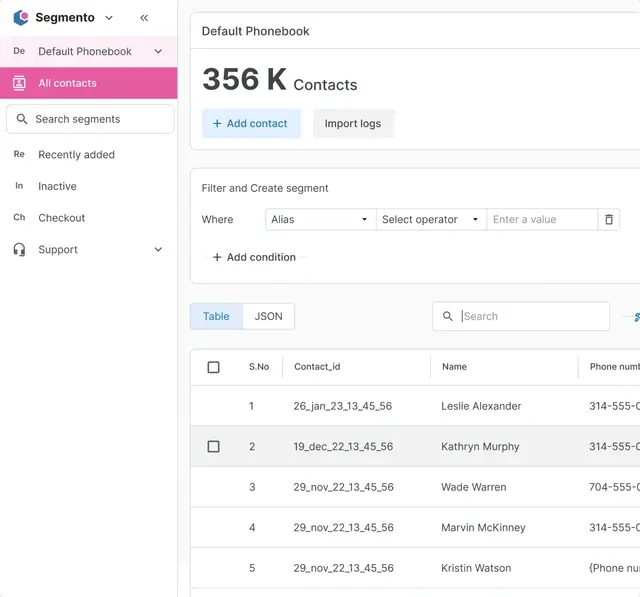Click the Segmento logo icon
Viewport: 640px width, 597px height.
20,18
